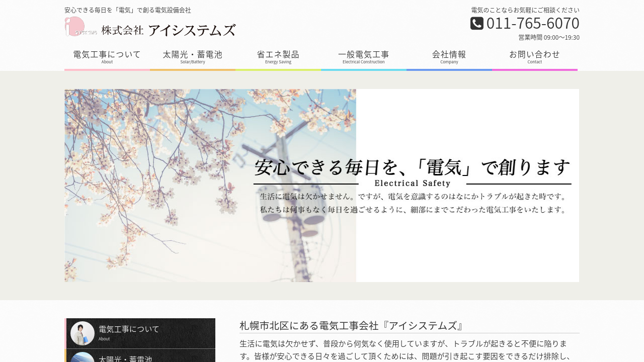Open the 電気工事について navigation menu item
644x362 pixels.
click(107, 57)
